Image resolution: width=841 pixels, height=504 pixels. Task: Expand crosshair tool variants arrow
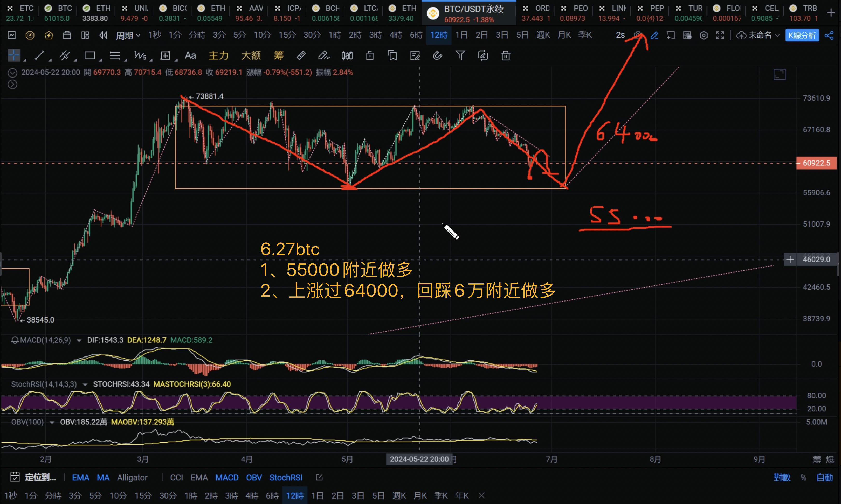24,60
